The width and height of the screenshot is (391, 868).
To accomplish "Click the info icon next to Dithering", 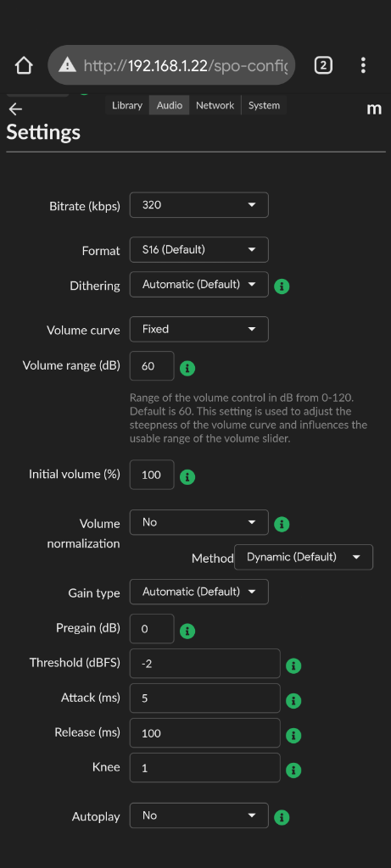I will pyautogui.click(x=282, y=287).
